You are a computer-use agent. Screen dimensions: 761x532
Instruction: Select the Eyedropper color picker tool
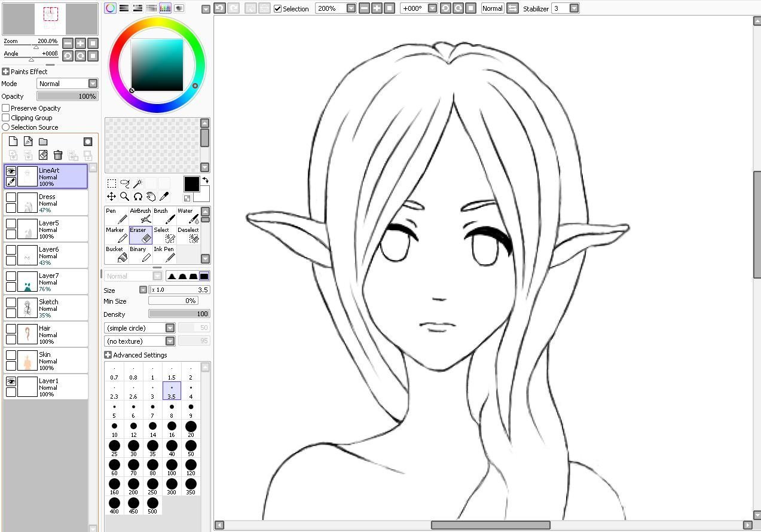(x=164, y=196)
